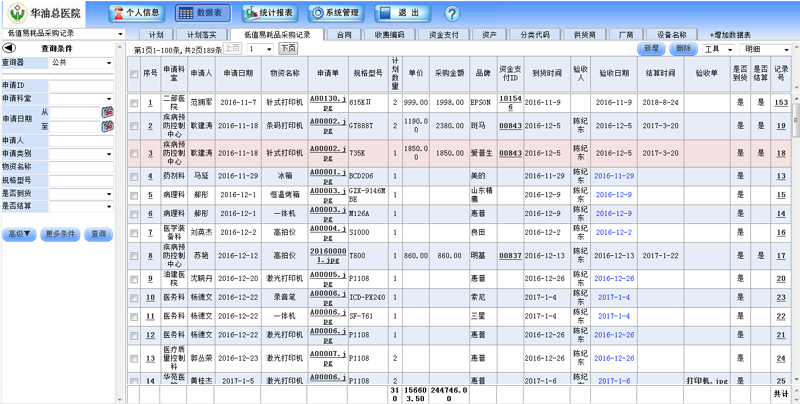Screen dimensions: 800x404
Task: Open the 低值易耗品采购记录 table selector dropdown
Action: point(63,34)
